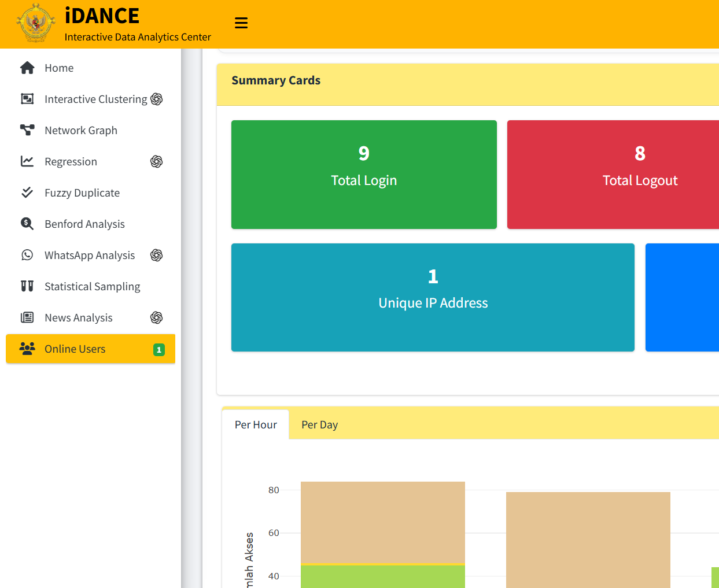Click the WhatsApp Analysis icon
The height and width of the screenshot is (588, 719).
[x=27, y=256]
